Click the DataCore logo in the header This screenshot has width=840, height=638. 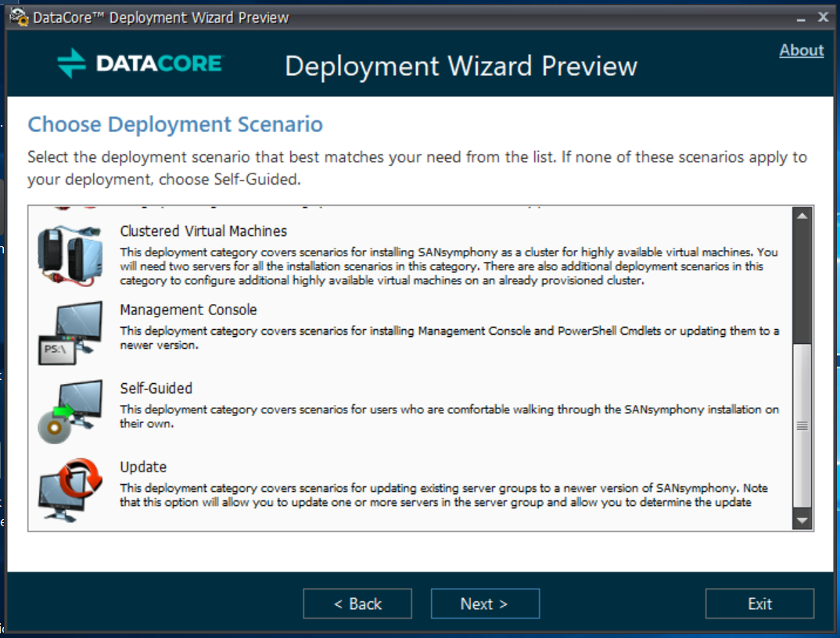click(x=142, y=64)
